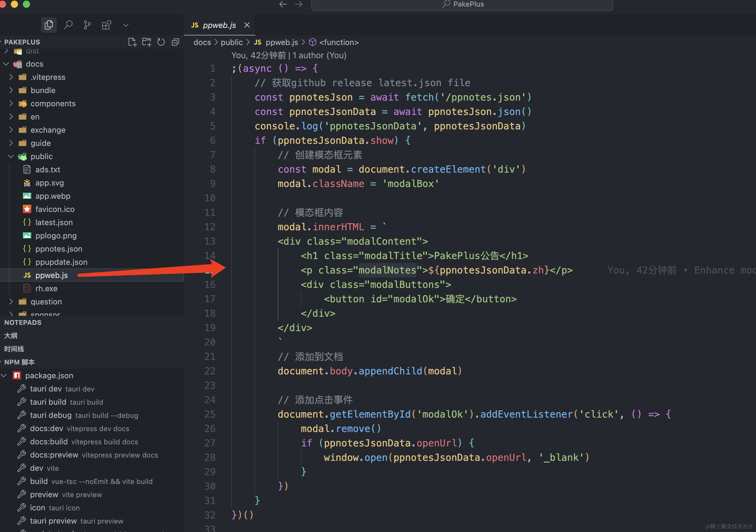Click the New Folder icon
The height and width of the screenshot is (532, 756).
click(x=147, y=42)
